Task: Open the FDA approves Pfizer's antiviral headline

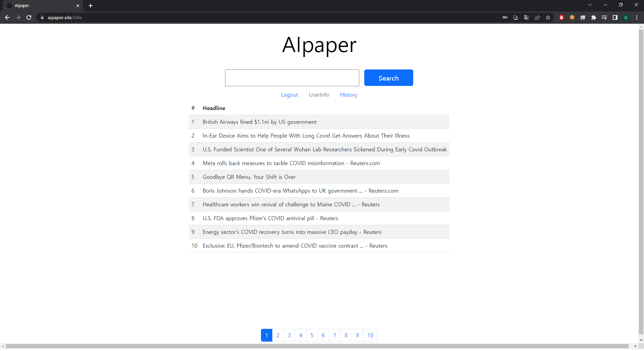Action: pyautogui.click(x=270, y=218)
